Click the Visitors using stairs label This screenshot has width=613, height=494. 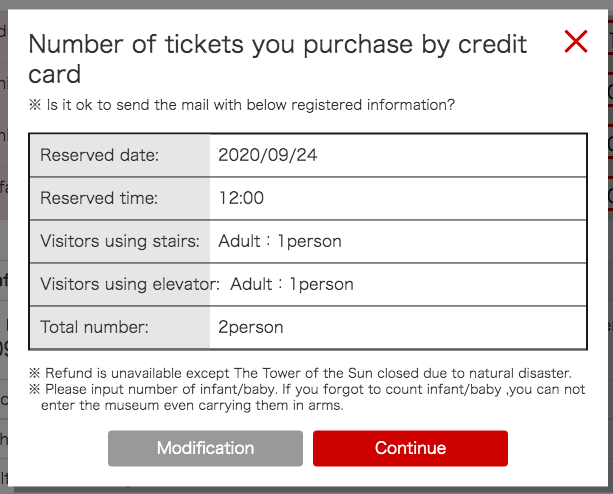coord(120,241)
